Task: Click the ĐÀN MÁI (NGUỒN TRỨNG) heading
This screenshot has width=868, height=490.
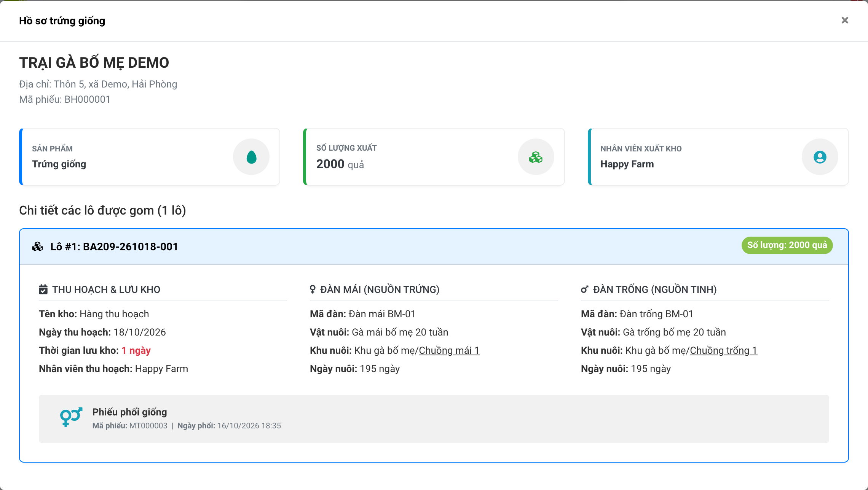Action: coord(380,290)
